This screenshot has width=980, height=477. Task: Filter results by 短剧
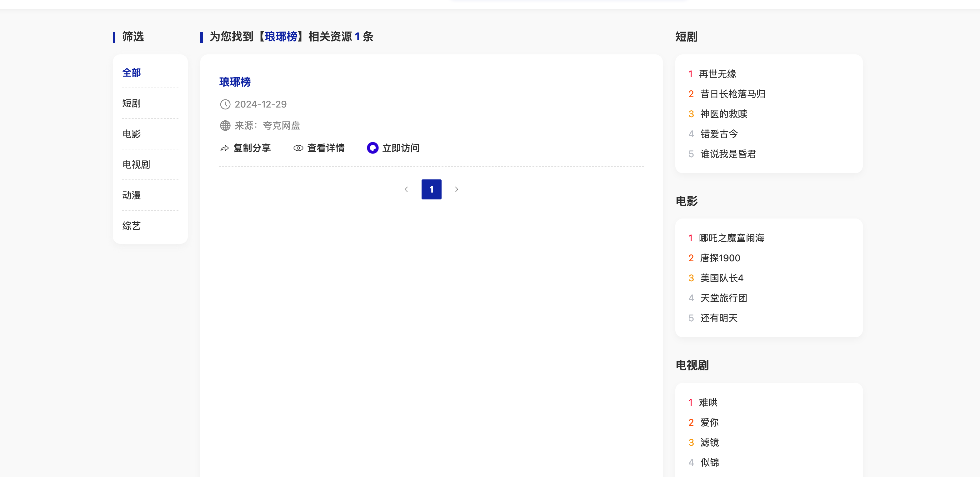coord(132,103)
